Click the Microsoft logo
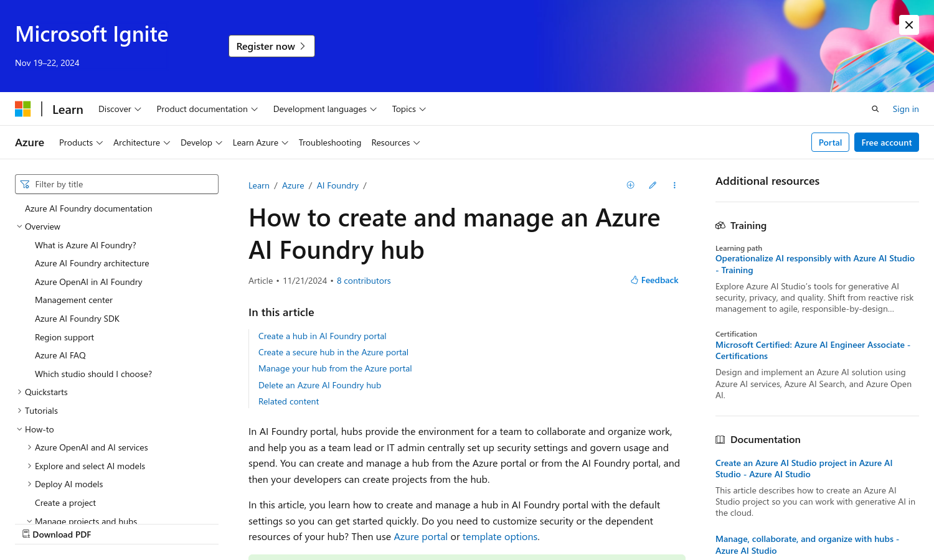 point(23,109)
